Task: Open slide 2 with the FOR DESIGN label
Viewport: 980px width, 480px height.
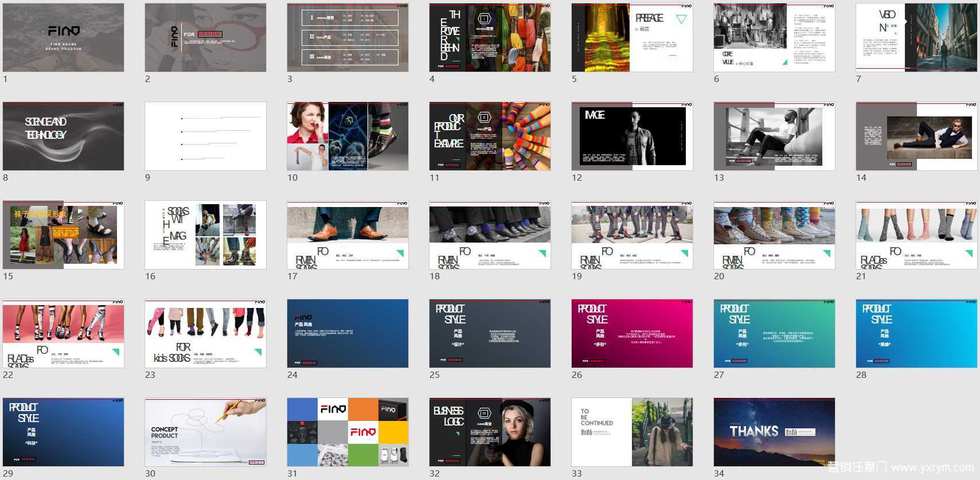Action: [205, 37]
